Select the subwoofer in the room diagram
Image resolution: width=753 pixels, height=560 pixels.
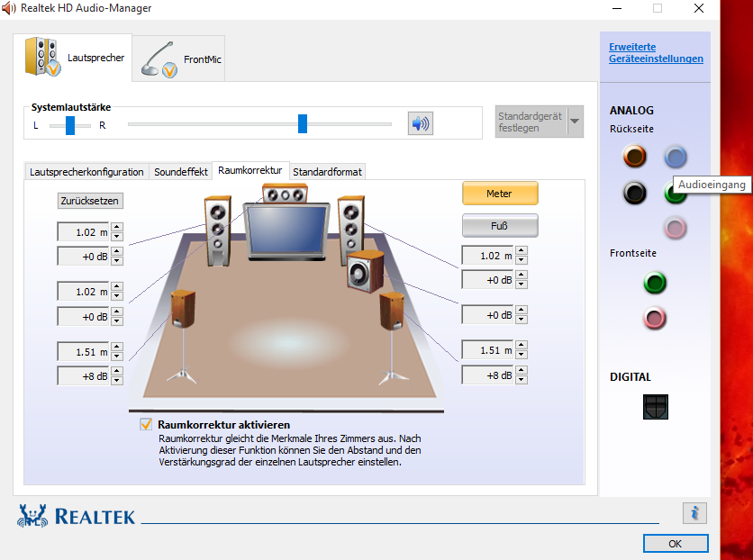pos(366,272)
